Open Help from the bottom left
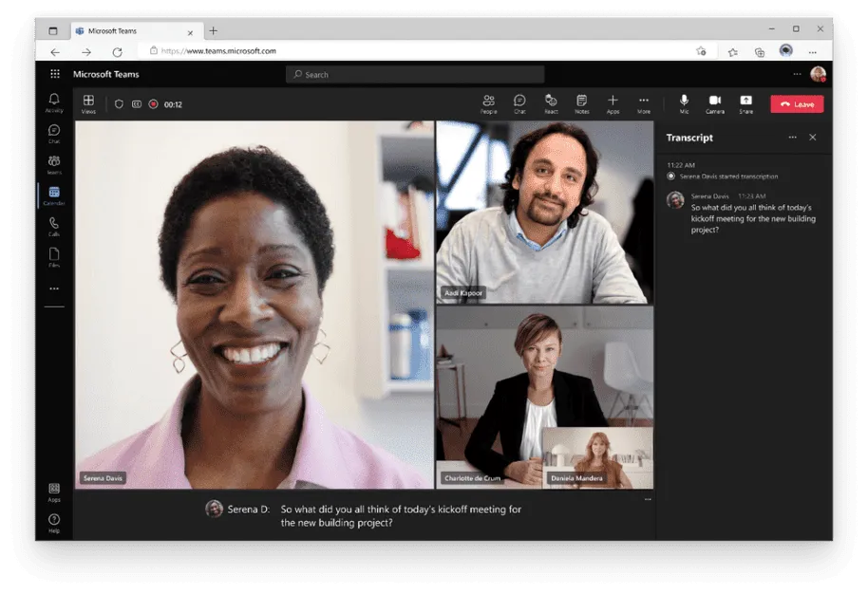 (54, 520)
